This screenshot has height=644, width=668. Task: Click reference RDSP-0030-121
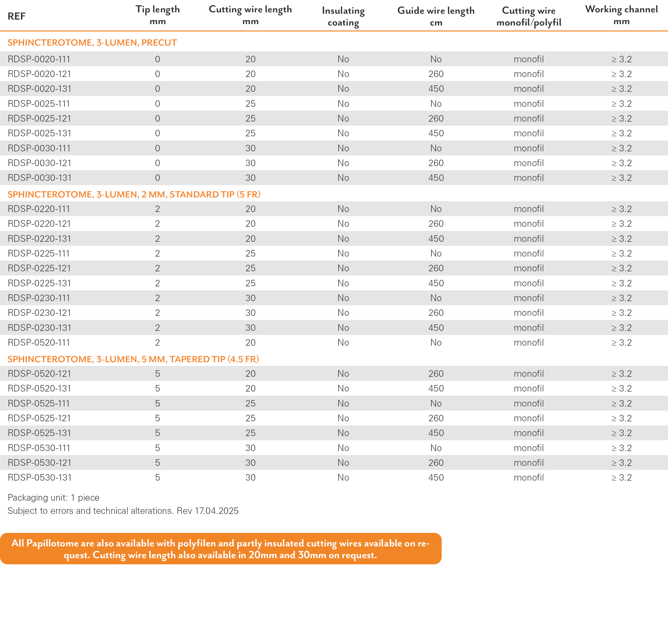coord(39,163)
